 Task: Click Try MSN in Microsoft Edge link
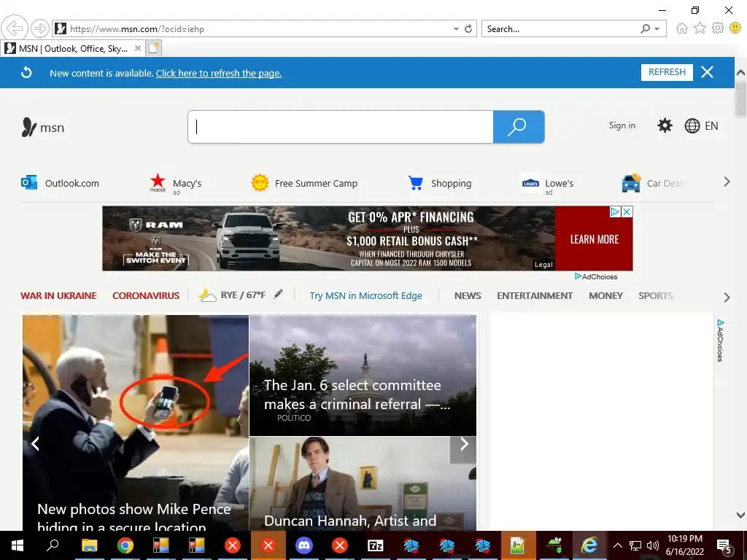click(x=365, y=296)
